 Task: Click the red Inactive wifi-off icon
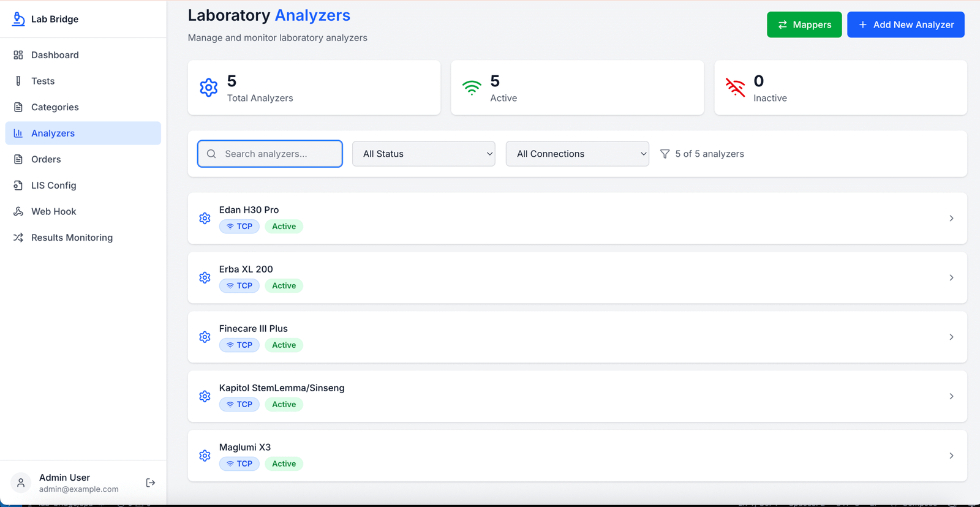click(x=735, y=88)
